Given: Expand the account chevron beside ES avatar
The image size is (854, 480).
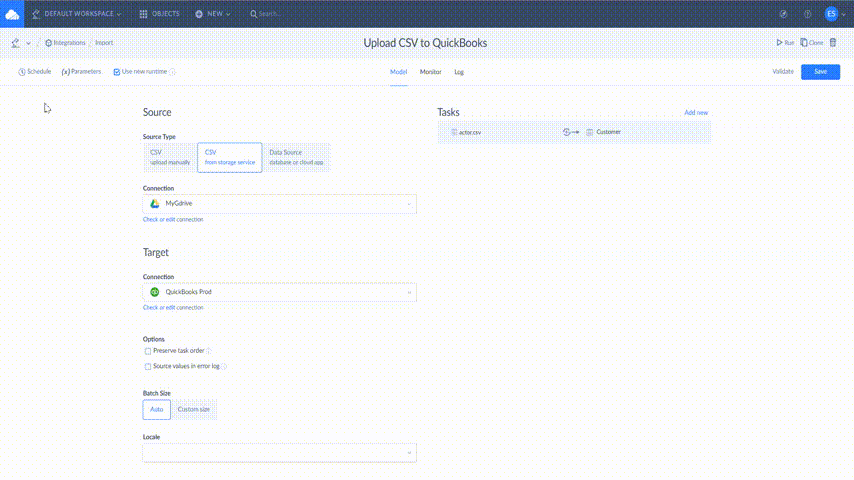Looking at the screenshot, I should (x=844, y=15).
